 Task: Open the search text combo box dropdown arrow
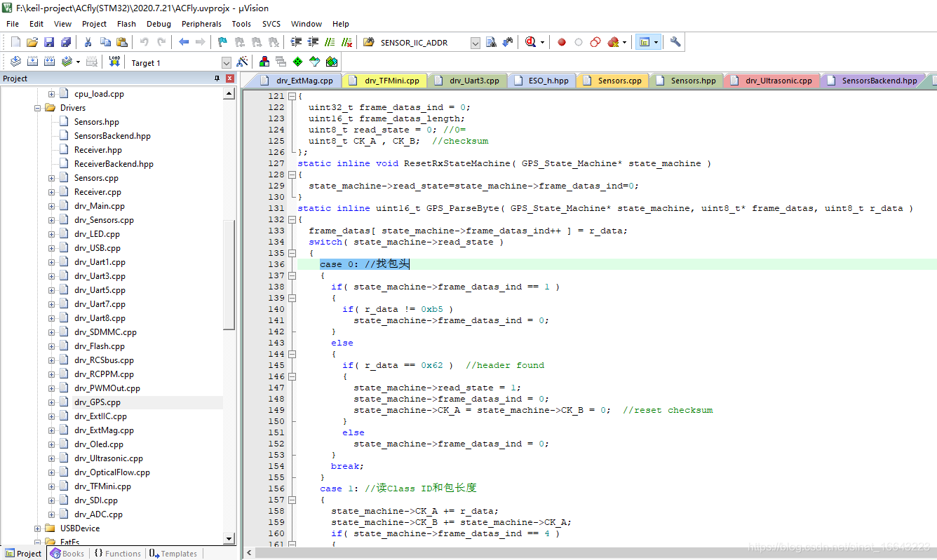[x=475, y=43]
